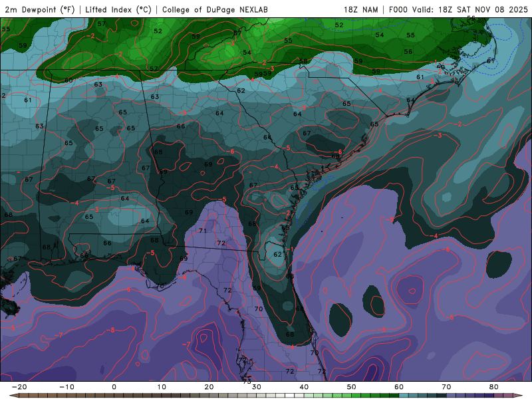Click the 60 label on the color scale
The width and height of the screenshot is (532, 399).
click(399, 387)
